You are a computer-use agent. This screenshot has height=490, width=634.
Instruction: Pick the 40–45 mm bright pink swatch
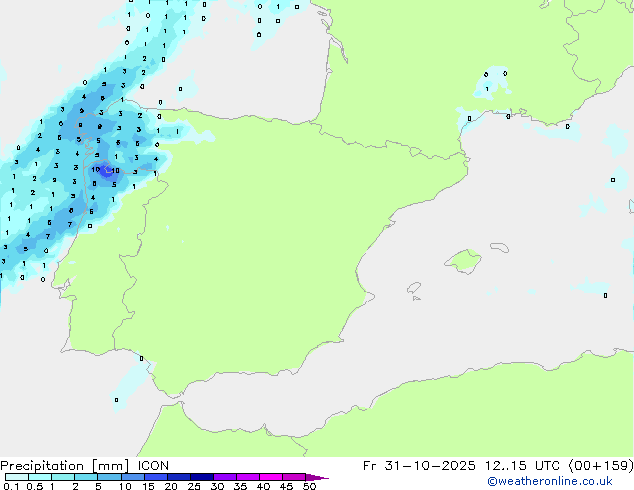[x=271, y=477]
